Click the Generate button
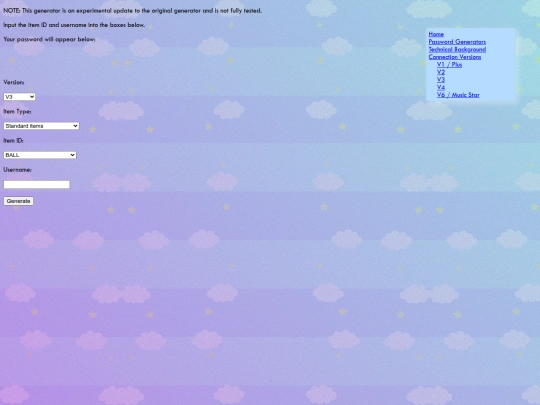540x405 pixels. pyautogui.click(x=19, y=201)
